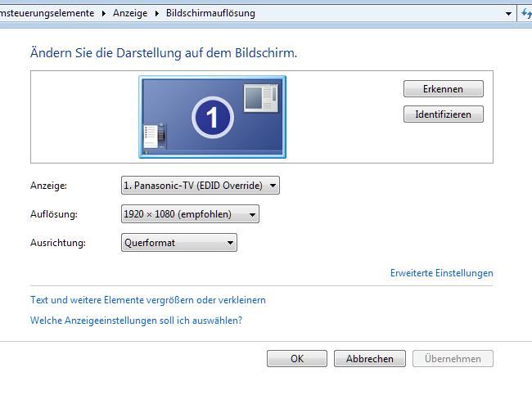Viewport: 532px width, 408px height.
Task: Open the Ausrichtung dropdown showing Querformat
Action: [x=178, y=243]
